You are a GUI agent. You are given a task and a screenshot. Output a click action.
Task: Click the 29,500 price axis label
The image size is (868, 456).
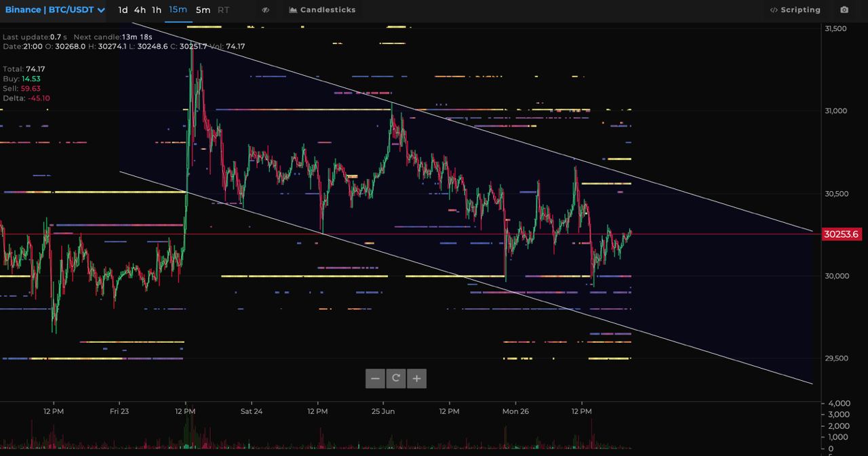[835, 358]
